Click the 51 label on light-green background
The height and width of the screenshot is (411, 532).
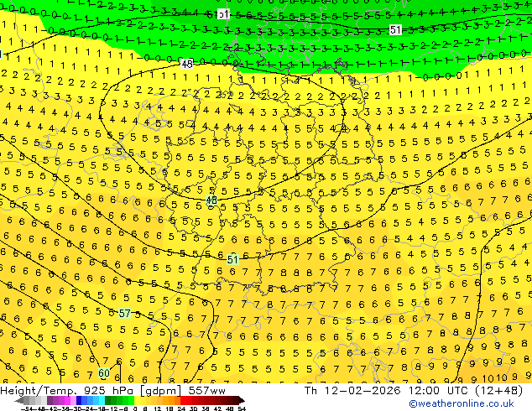(x=232, y=260)
